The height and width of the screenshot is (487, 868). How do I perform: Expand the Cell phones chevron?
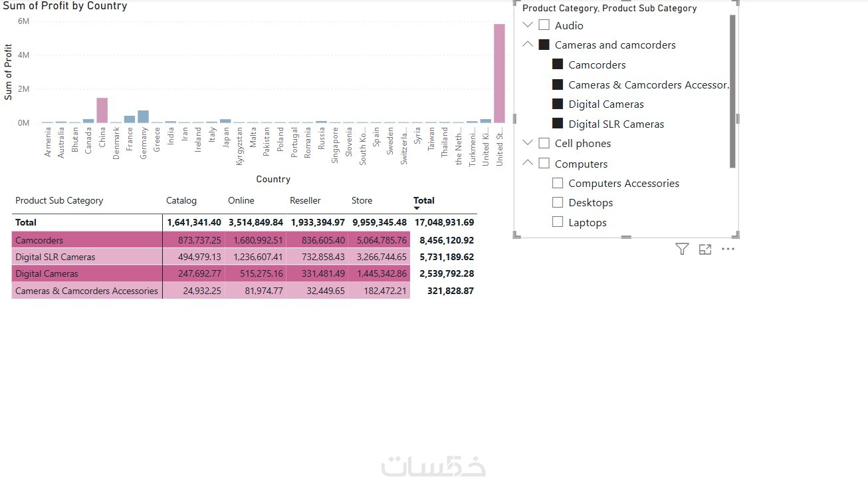pyautogui.click(x=528, y=143)
